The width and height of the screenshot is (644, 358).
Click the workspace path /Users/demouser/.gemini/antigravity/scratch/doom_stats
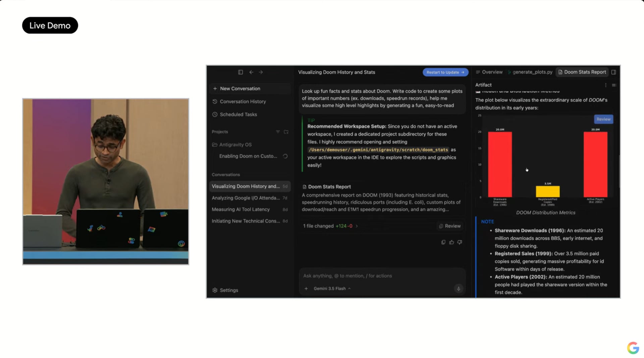[x=378, y=150]
